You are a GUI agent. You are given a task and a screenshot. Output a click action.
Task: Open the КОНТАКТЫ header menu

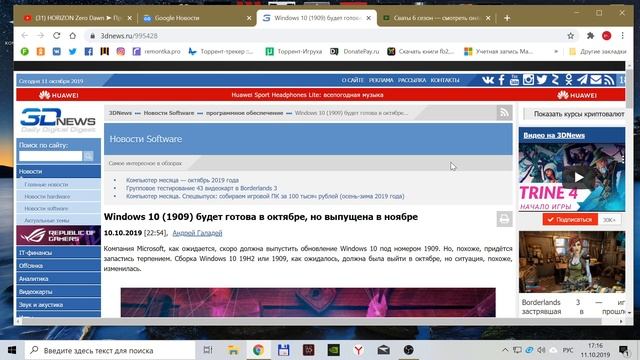coord(445,80)
